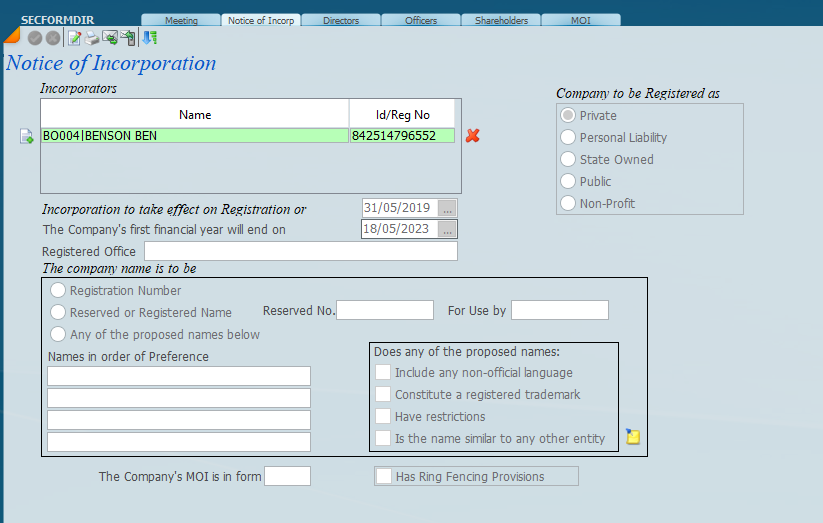The height and width of the screenshot is (523, 823).
Task: Open the Shareholders tab
Action: tap(501, 20)
